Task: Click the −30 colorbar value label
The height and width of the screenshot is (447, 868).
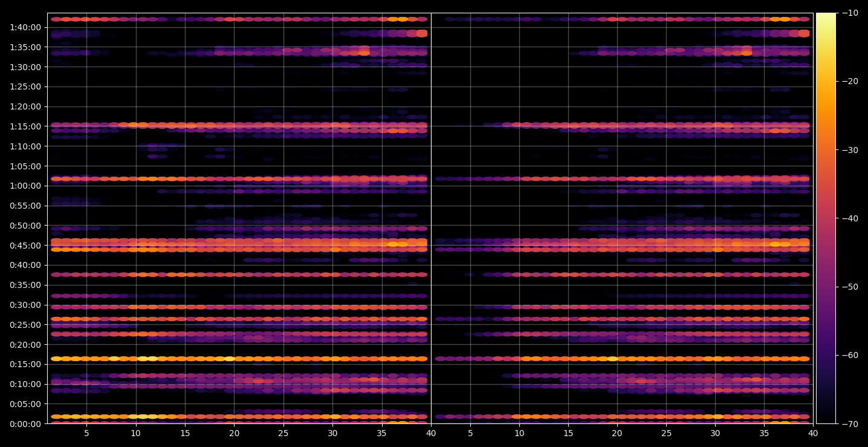Action: point(849,150)
